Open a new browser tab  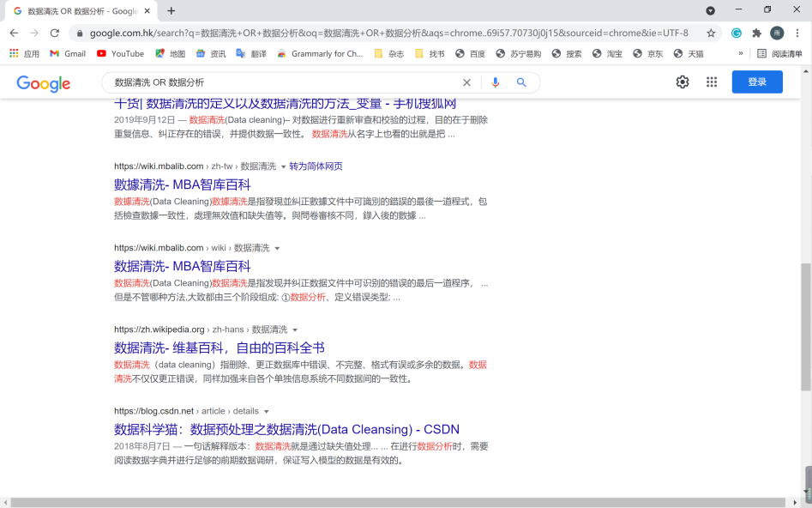[171, 11]
